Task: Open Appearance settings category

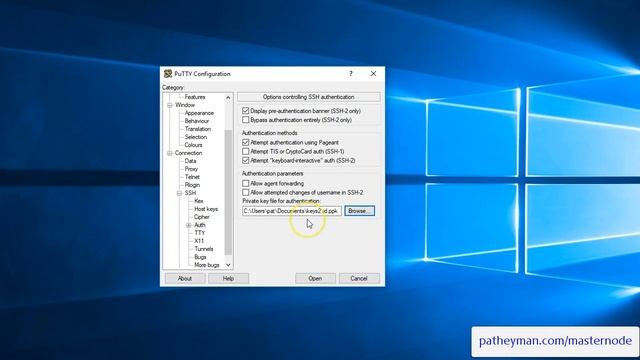Action: pos(199,113)
